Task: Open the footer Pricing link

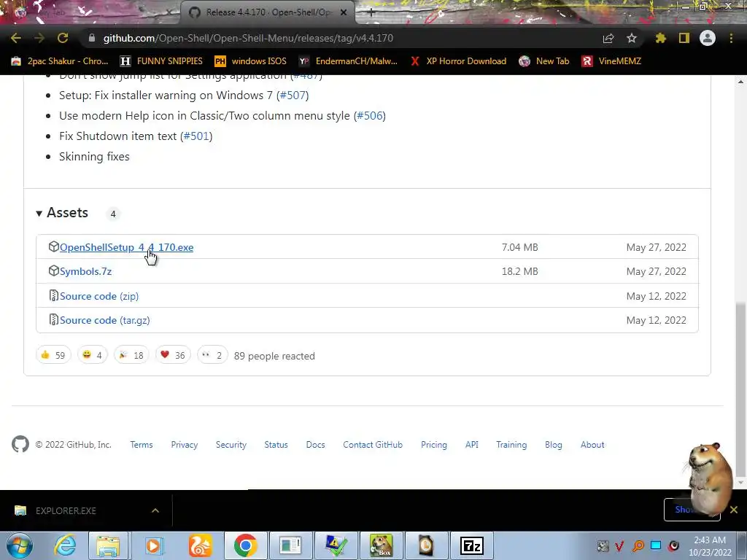Action: click(x=434, y=445)
